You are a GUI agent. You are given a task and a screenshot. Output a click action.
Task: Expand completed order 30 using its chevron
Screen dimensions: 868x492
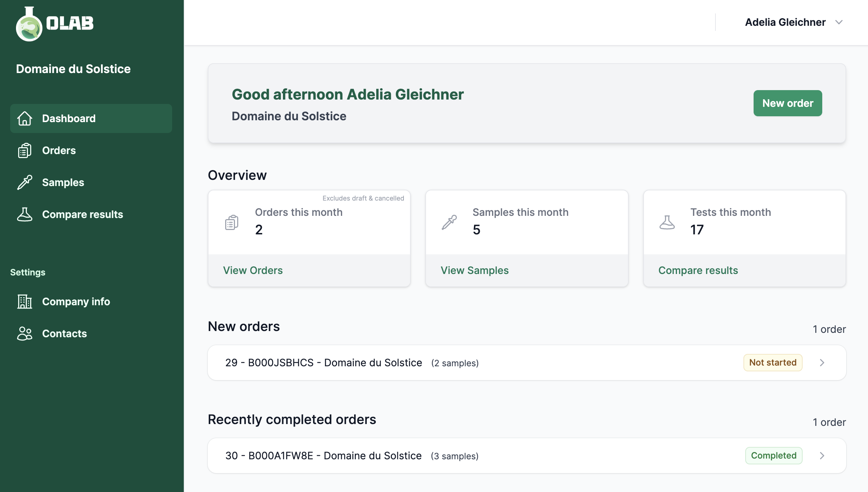pyautogui.click(x=822, y=456)
